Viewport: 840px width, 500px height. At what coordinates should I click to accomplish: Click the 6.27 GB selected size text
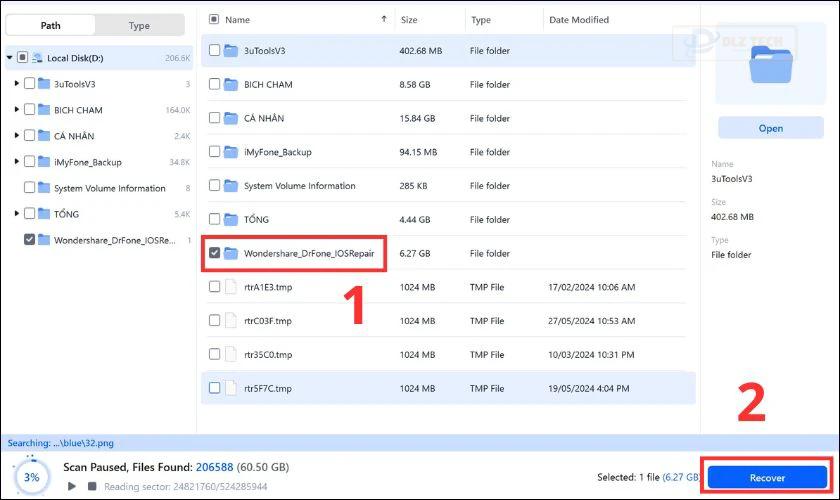pos(681,477)
